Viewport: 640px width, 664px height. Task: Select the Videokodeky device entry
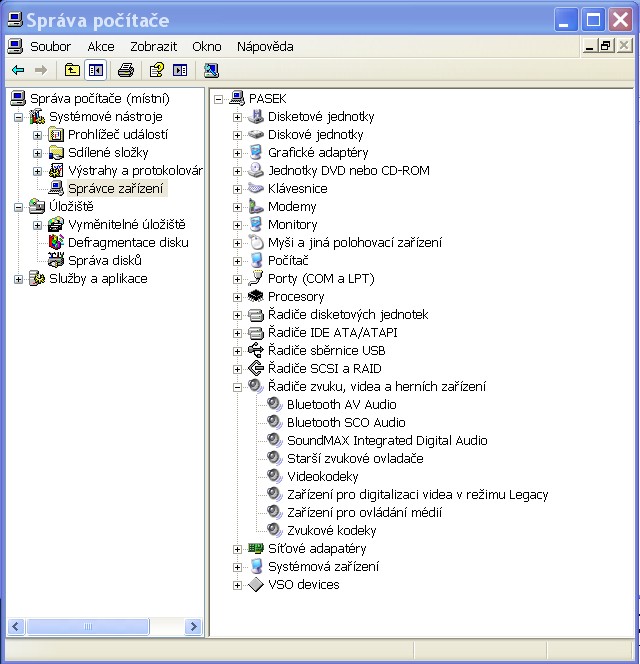pos(322,476)
